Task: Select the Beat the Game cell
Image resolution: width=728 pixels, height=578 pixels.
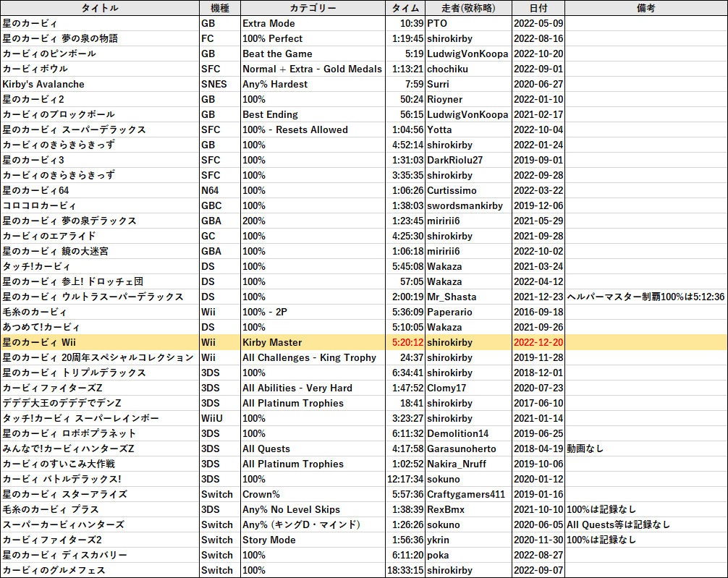Action: [x=313, y=54]
